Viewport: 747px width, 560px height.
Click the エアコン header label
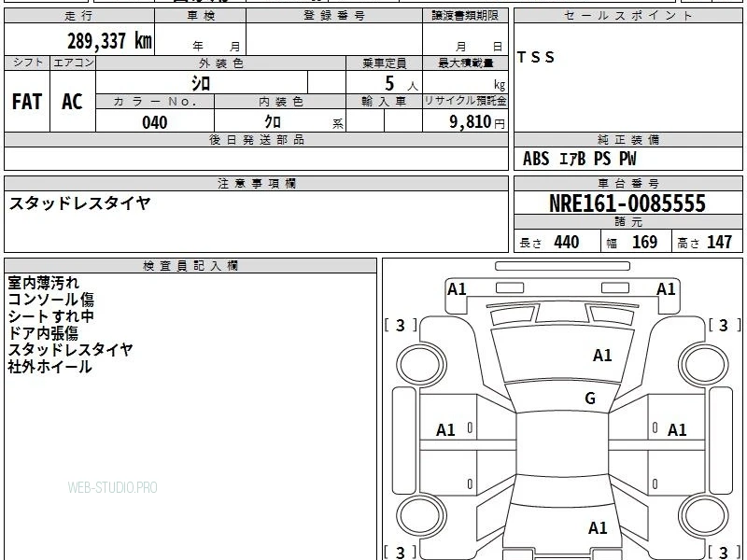coord(73,63)
